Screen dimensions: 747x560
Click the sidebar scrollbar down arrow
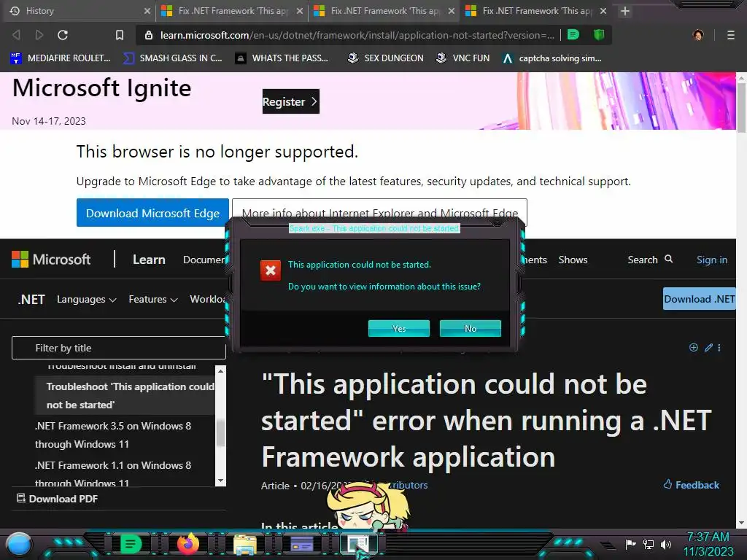(220, 481)
